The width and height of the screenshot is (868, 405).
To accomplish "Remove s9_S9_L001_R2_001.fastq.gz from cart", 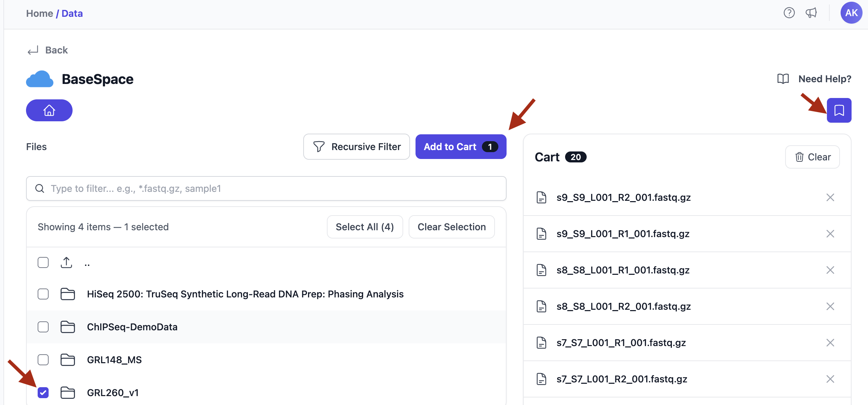I will click(x=830, y=197).
